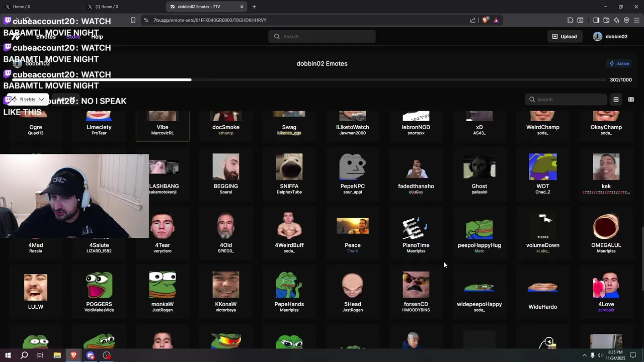Open the peepoHappyHug emote
The width and height of the screenshot is (644, 362).
click(x=479, y=233)
